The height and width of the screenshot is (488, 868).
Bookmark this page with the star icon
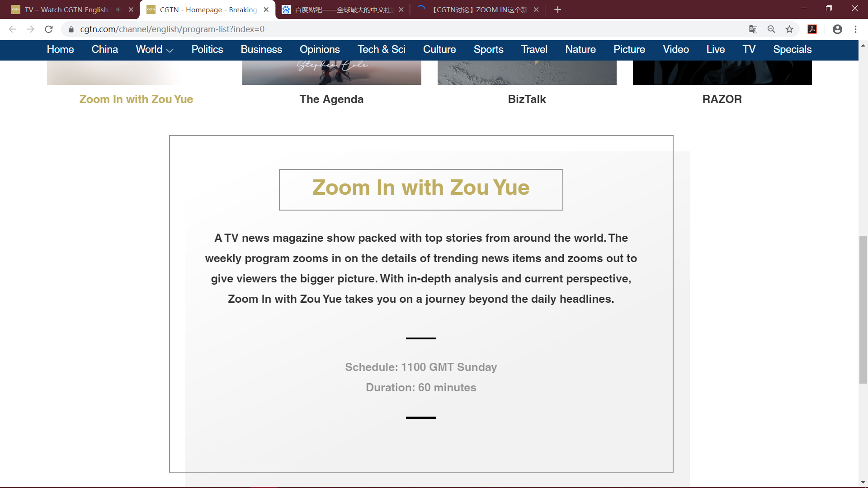(789, 29)
